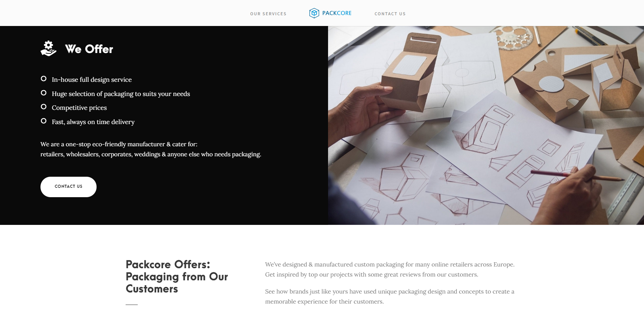
Task: Click the white Contact Us button
Action: [69, 187]
